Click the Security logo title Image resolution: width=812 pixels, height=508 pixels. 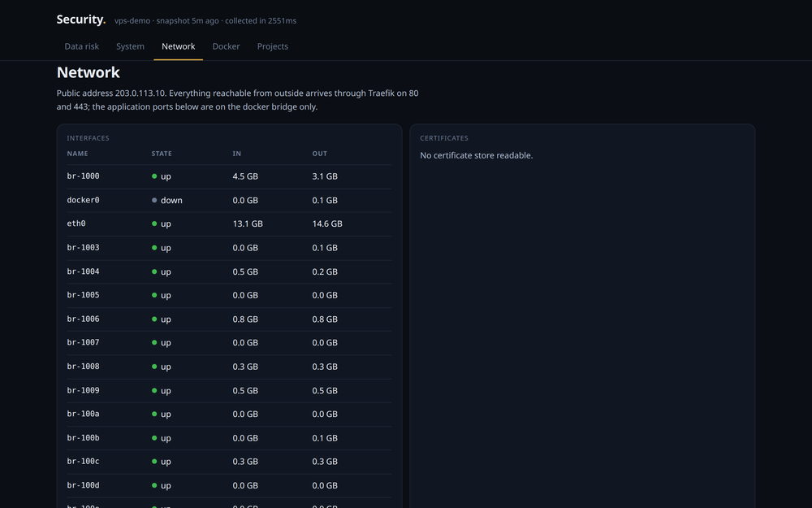click(80, 20)
